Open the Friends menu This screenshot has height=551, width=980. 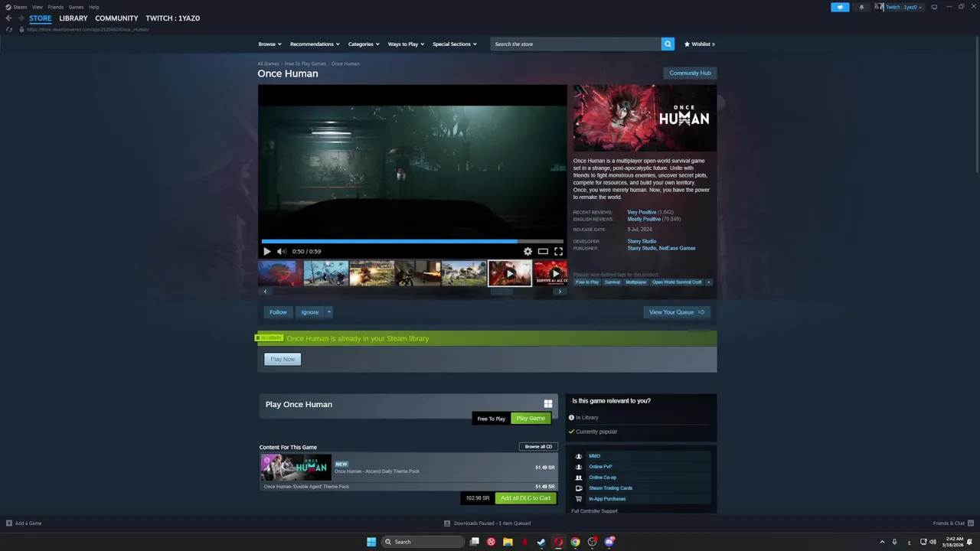point(56,7)
